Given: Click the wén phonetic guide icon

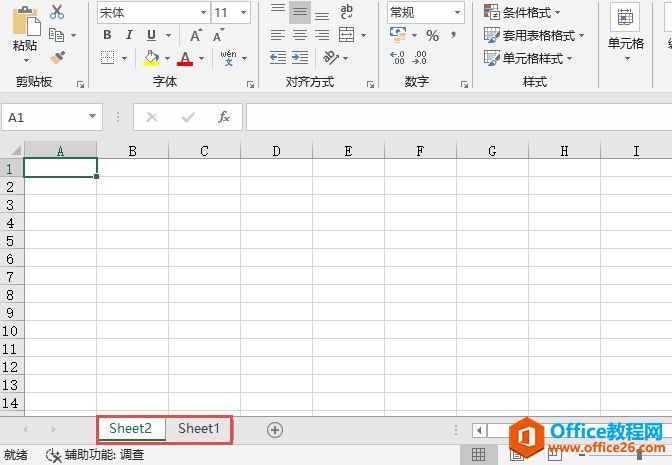Looking at the screenshot, I should click(x=228, y=57).
